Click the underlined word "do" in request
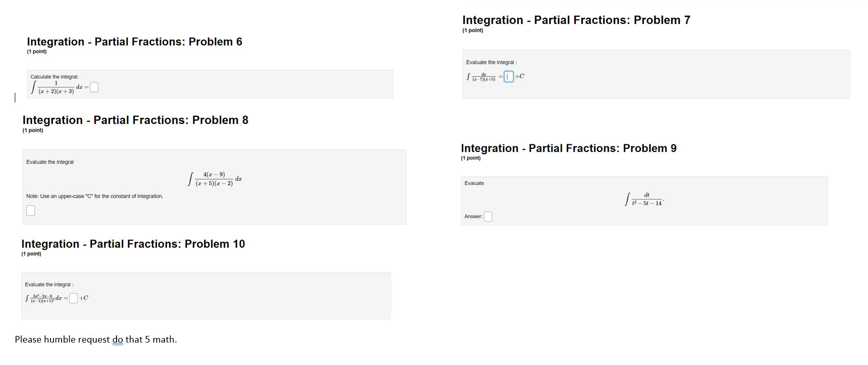The width and height of the screenshot is (868, 365). point(118,340)
